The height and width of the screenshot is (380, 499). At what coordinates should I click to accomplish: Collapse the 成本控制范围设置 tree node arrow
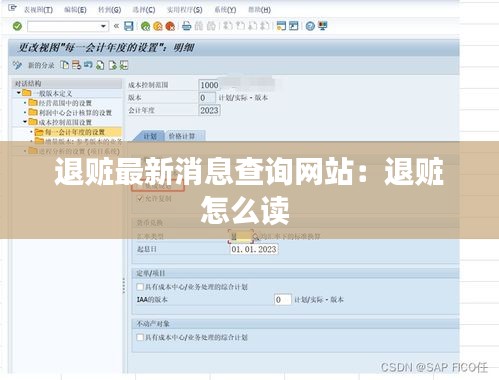pos(25,122)
